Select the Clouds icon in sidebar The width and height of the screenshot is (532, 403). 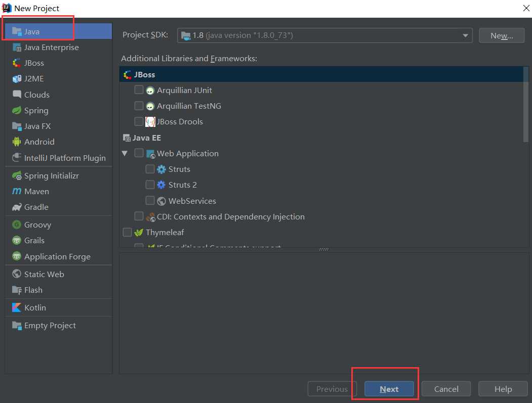(x=17, y=94)
